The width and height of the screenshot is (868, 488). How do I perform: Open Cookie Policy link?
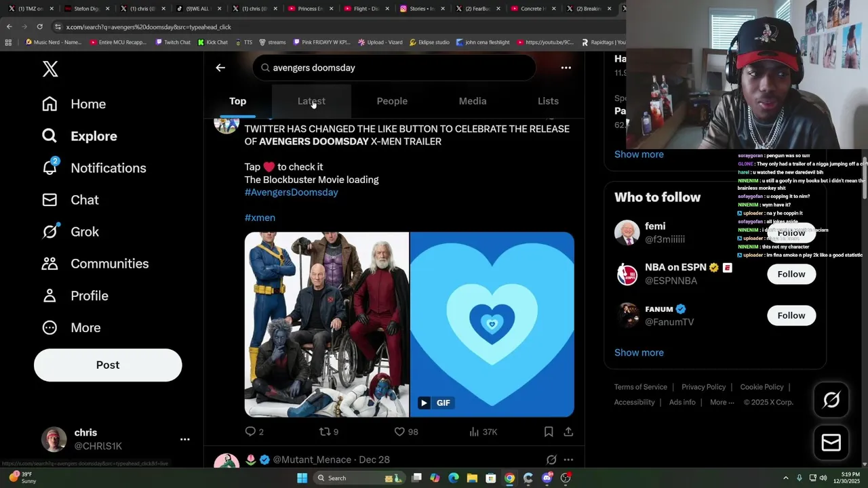pyautogui.click(x=762, y=387)
